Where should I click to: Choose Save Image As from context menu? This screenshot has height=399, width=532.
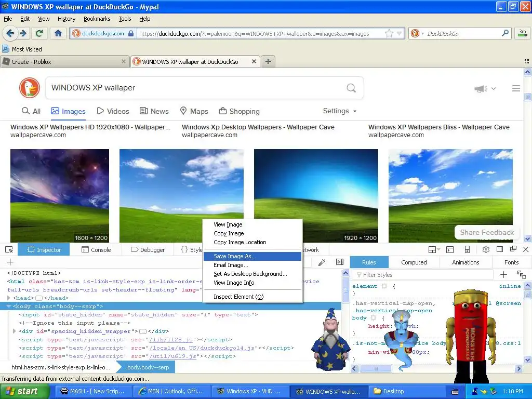coord(252,256)
